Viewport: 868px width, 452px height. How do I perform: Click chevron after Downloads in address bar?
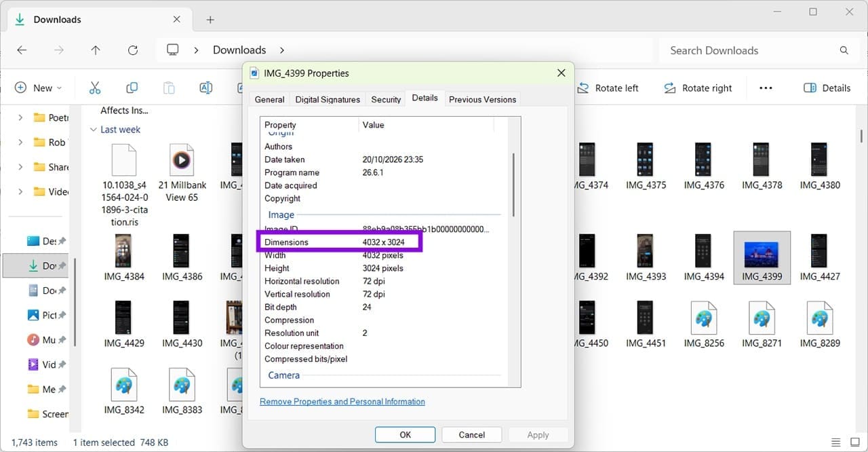(x=282, y=50)
